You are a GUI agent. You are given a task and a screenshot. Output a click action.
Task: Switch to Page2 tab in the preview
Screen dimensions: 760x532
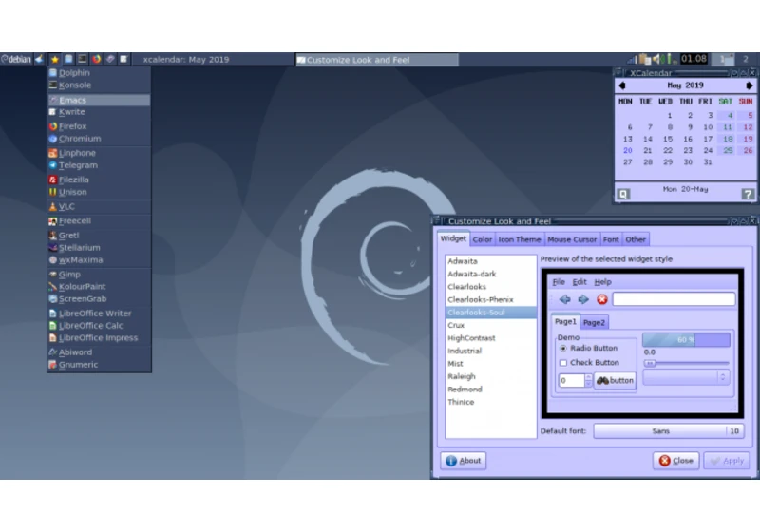click(594, 323)
